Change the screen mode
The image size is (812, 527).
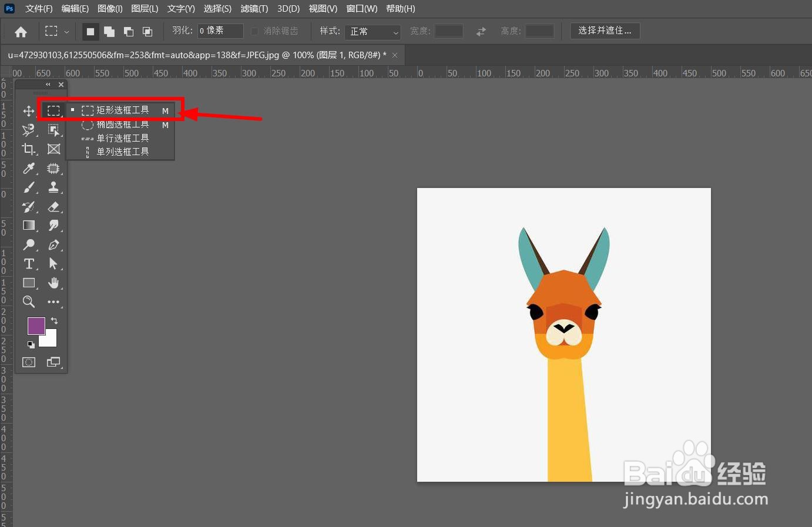[x=53, y=362]
